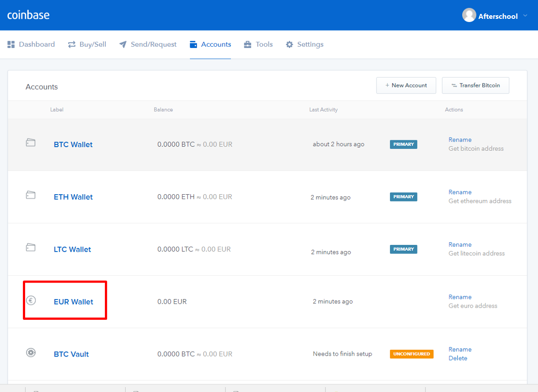Click Get ethereum address
The height and width of the screenshot is (392, 538).
point(480,201)
